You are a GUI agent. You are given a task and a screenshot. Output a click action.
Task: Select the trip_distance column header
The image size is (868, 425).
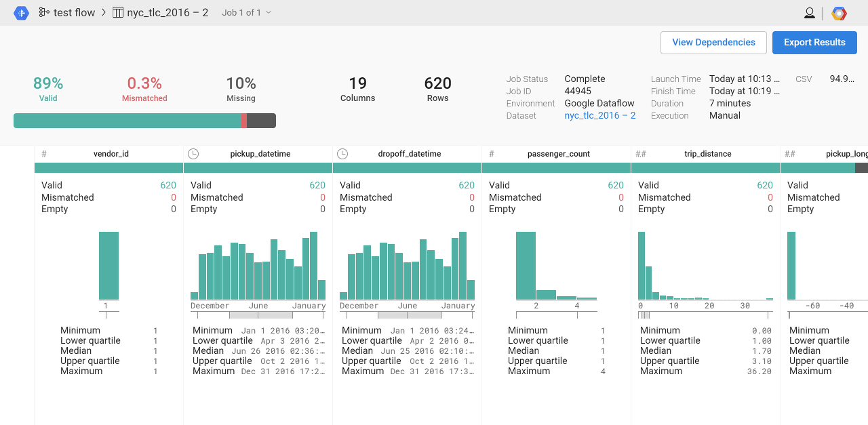708,154
